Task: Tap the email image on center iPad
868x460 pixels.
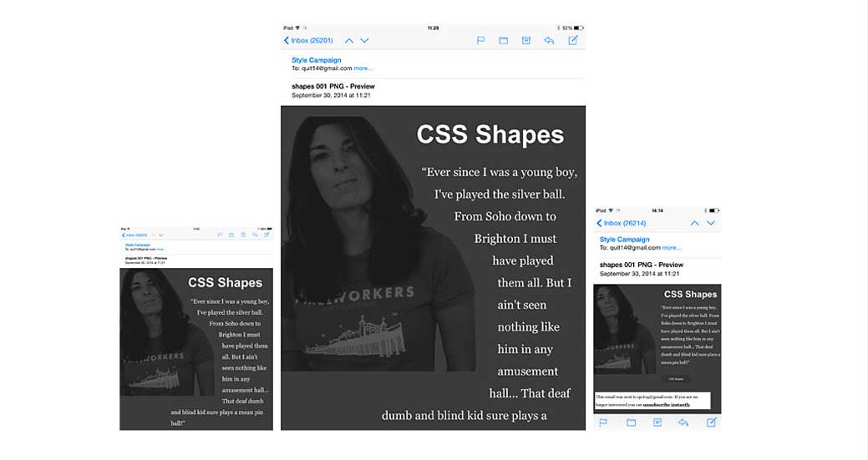Action: 379,243
